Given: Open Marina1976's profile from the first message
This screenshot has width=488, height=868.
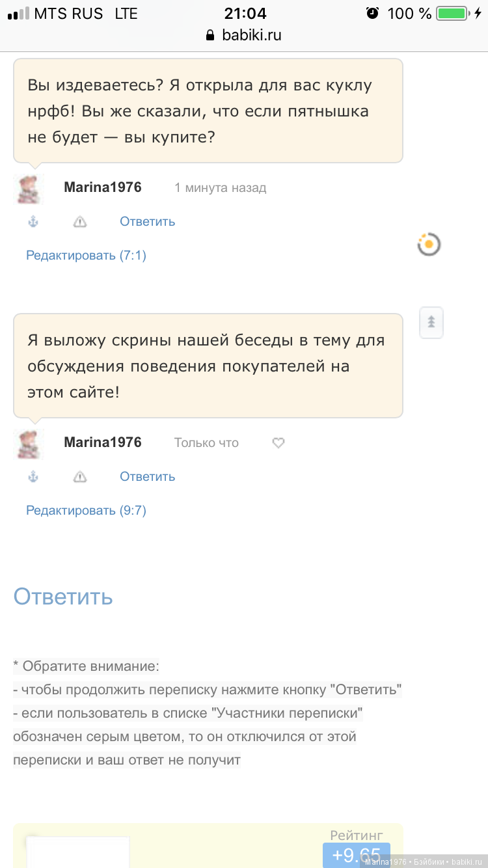Looking at the screenshot, I should click(102, 187).
